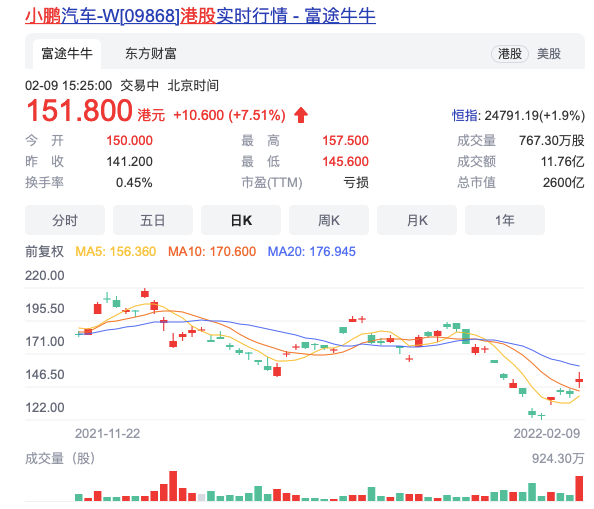Click the 成交量（股） volume chart label
Image resolution: width=594 pixels, height=509 pixels.
[60, 459]
